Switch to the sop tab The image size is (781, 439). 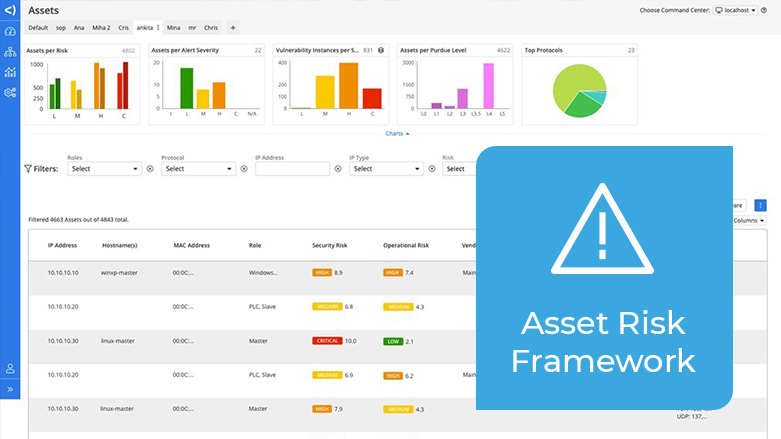pos(61,28)
